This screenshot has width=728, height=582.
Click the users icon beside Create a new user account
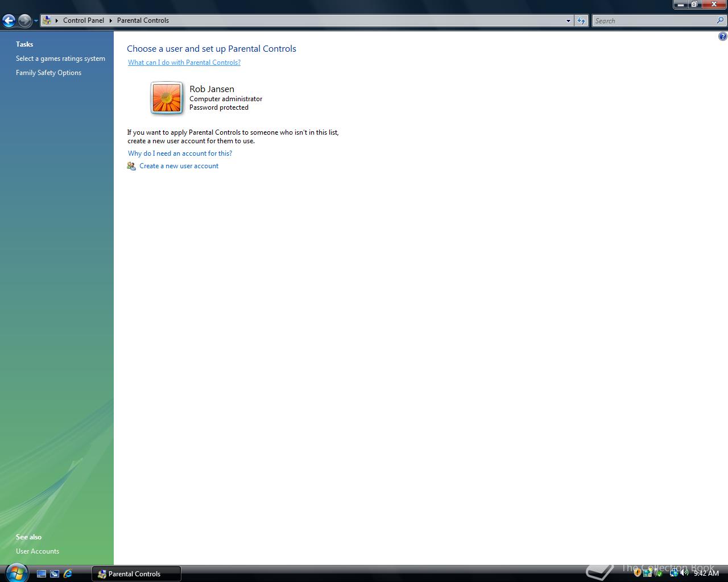point(131,166)
